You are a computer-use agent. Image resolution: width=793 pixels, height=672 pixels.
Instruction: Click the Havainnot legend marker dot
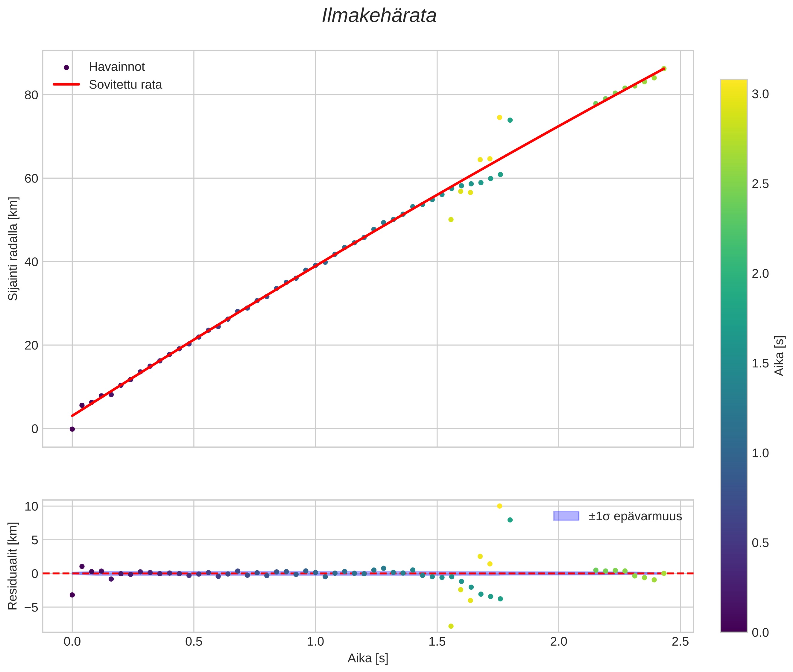pyautogui.click(x=66, y=67)
